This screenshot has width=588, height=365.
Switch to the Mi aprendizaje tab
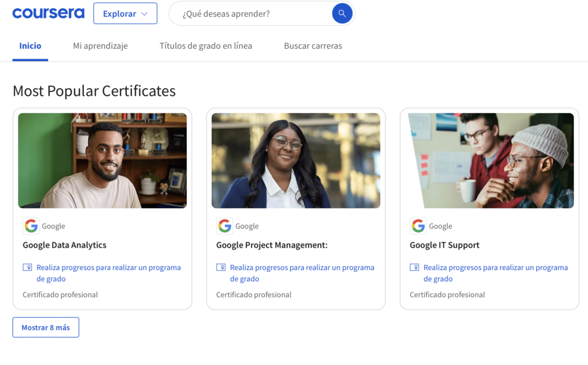tap(100, 46)
